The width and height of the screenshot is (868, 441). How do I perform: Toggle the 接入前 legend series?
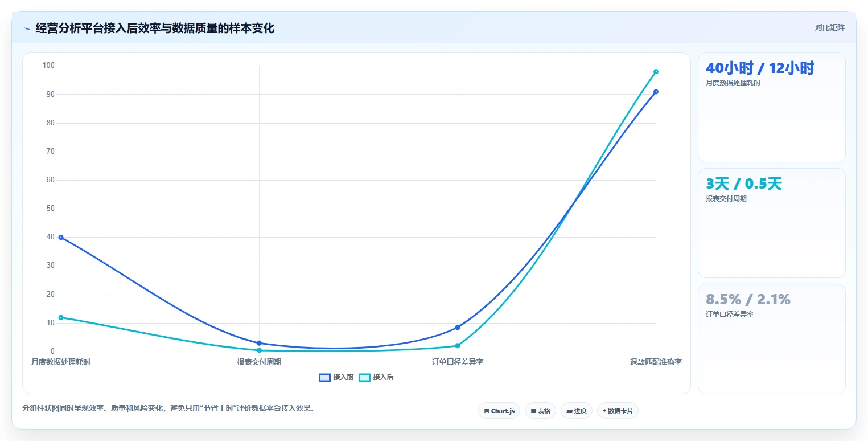point(336,377)
